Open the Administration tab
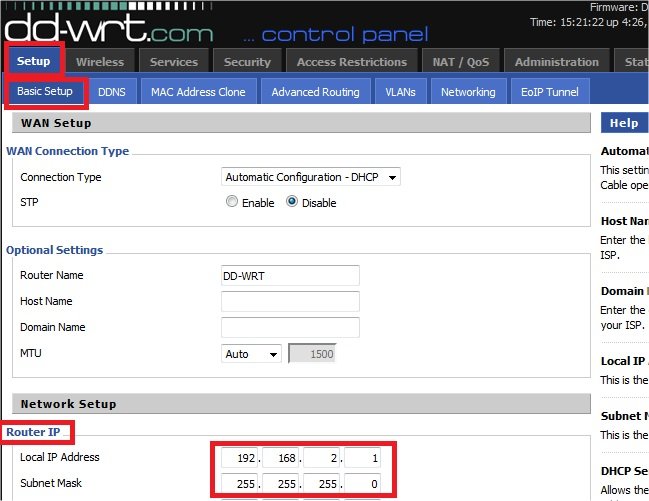This screenshot has height=501, width=649. point(557,62)
